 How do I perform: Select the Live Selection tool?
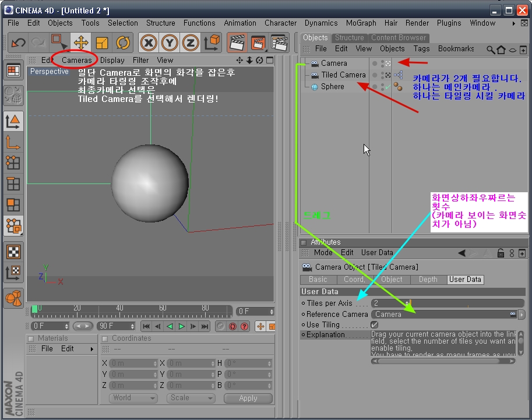click(x=59, y=43)
